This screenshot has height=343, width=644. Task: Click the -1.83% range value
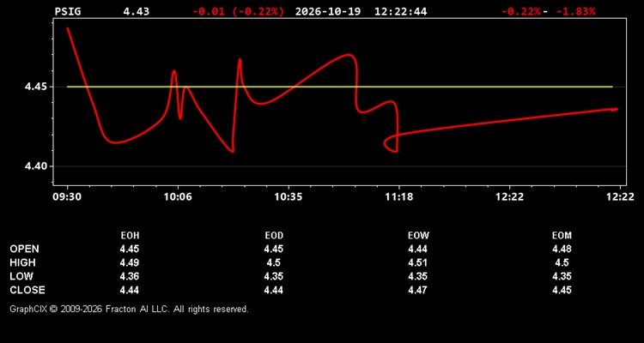[575, 11]
